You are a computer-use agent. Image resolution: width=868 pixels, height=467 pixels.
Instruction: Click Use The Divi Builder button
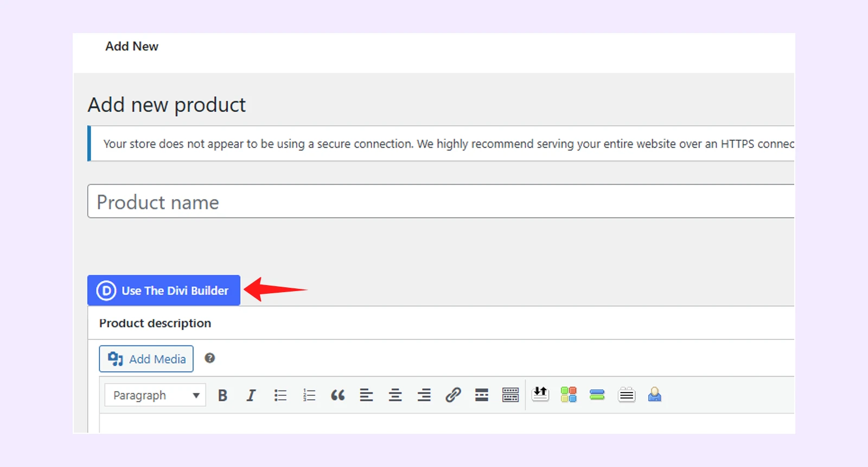tap(163, 291)
